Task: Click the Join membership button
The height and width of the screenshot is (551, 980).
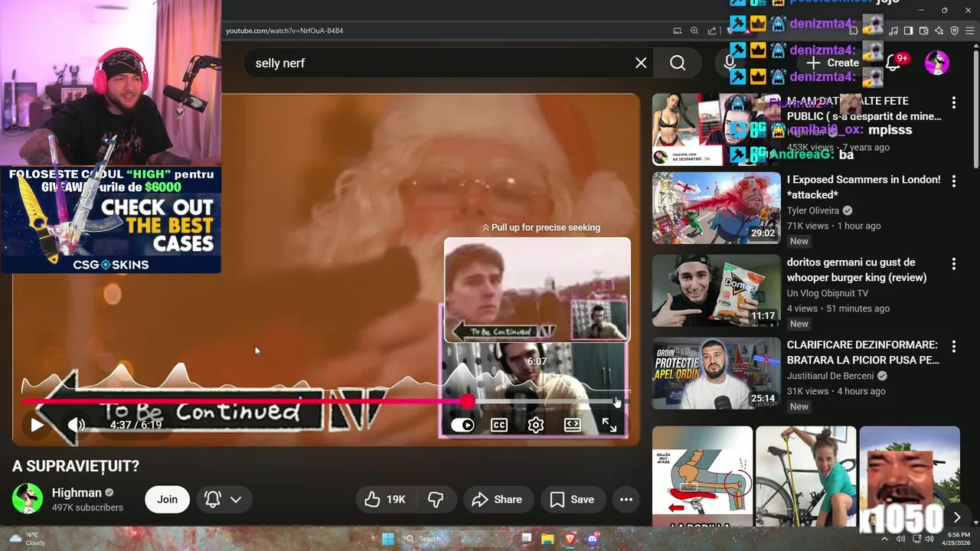Action: click(167, 499)
